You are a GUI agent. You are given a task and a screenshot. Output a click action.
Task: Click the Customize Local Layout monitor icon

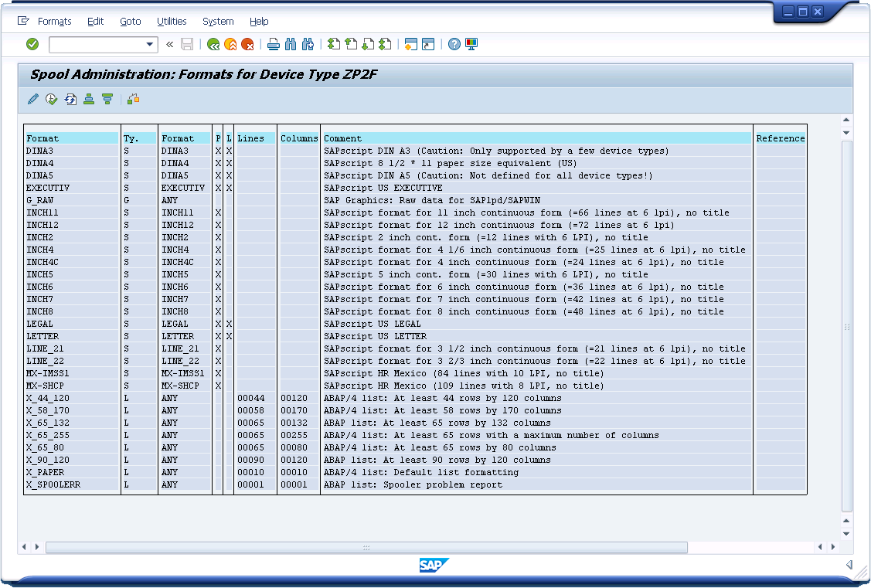tap(471, 45)
